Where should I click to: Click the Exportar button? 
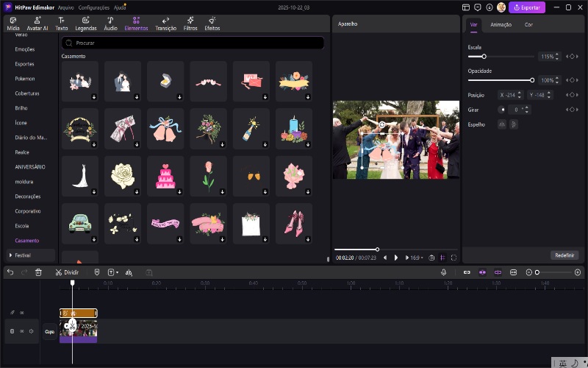527,7
